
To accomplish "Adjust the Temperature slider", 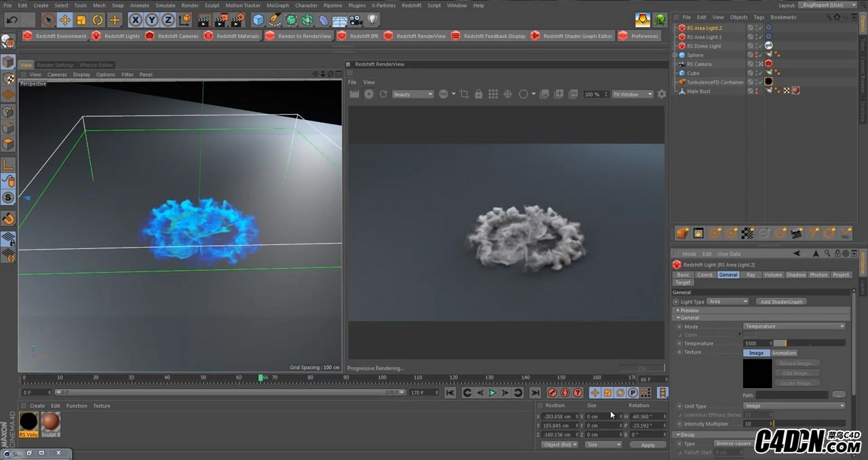I will [x=810, y=343].
